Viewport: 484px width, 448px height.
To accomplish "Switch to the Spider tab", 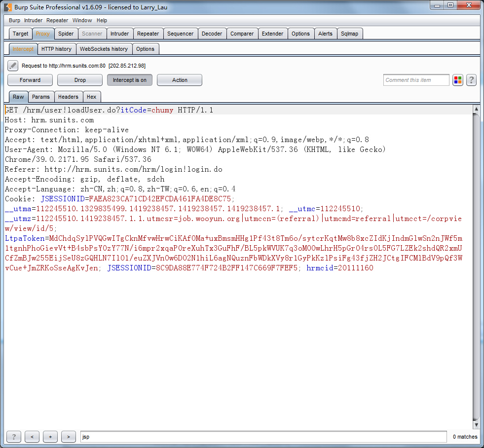I will click(x=66, y=34).
